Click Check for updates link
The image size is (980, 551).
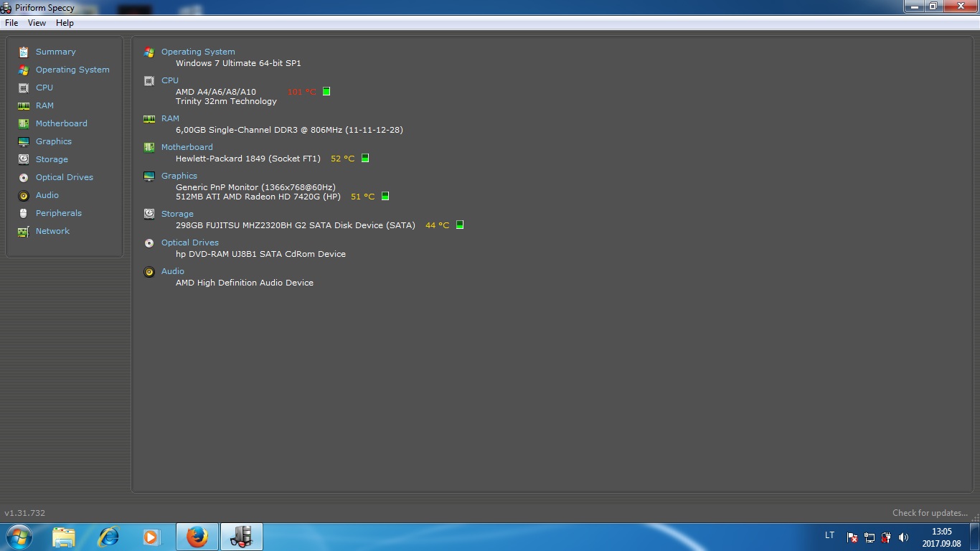click(x=930, y=513)
